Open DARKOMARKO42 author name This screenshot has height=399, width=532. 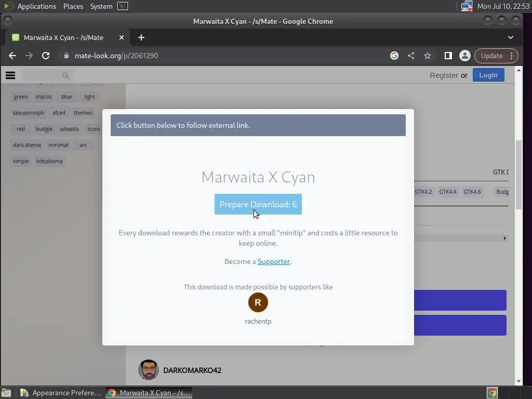(192, 370)
